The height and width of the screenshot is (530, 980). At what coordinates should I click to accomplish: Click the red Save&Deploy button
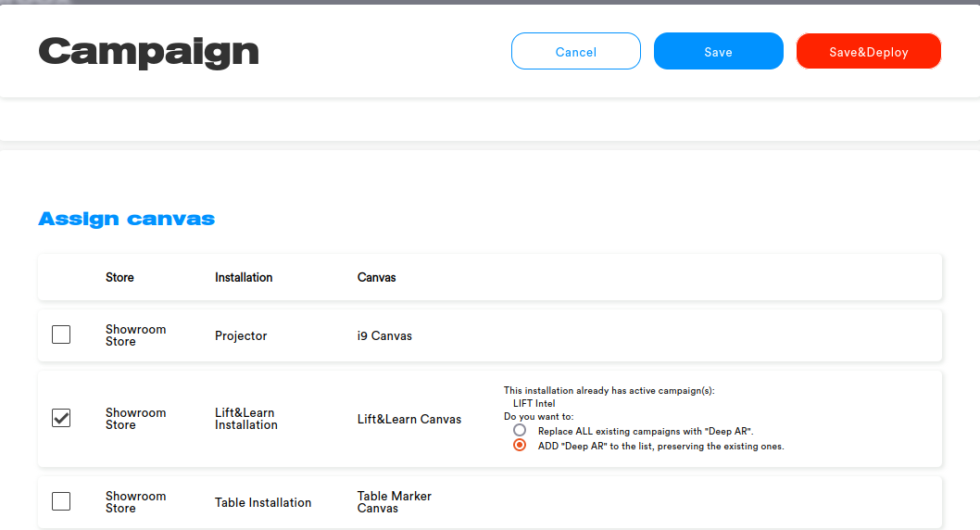pos(868,51)
